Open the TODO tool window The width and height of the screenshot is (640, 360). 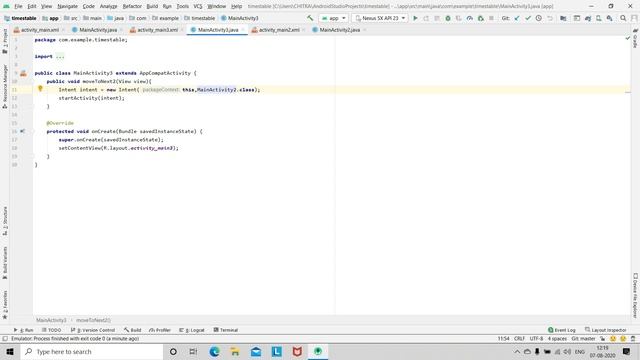pyautogui.click(x=51, y=330)
